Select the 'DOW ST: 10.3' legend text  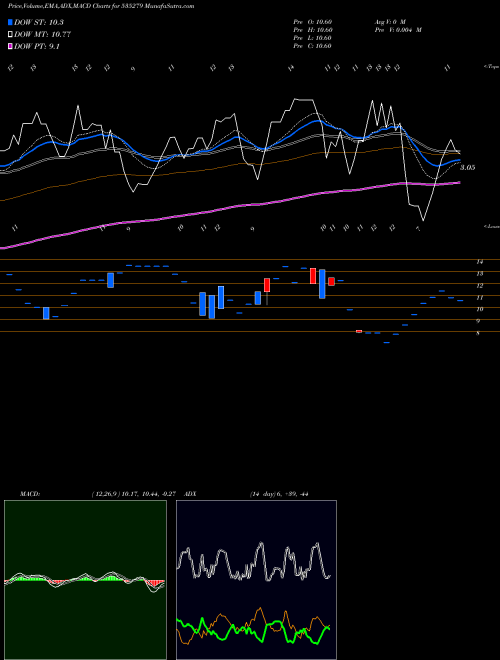tap(39, 22)
